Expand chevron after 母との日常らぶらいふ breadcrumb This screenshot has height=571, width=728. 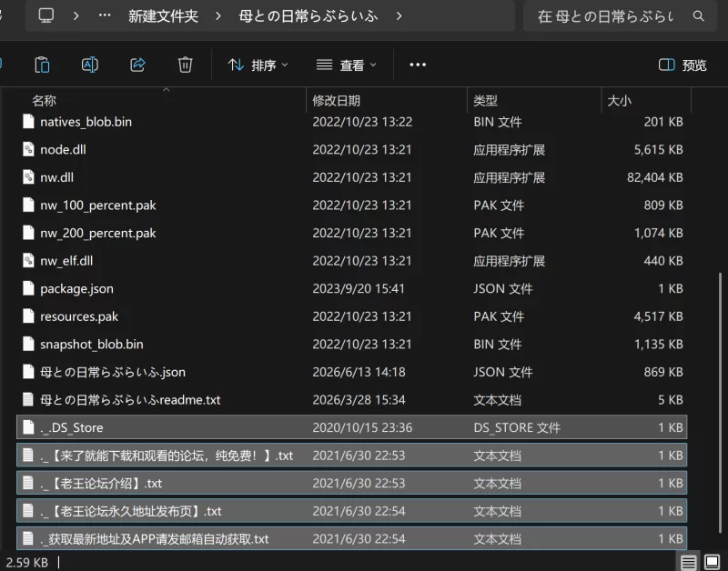point(399,16)
